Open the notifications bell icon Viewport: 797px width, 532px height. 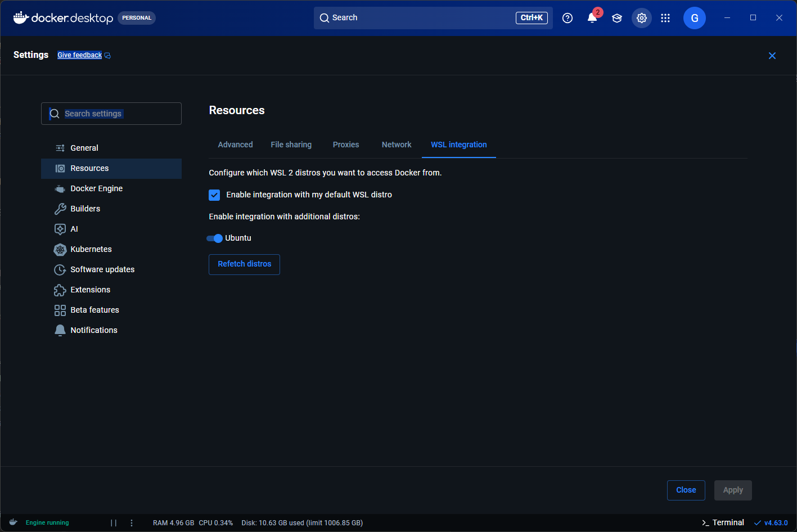[592, 18]
